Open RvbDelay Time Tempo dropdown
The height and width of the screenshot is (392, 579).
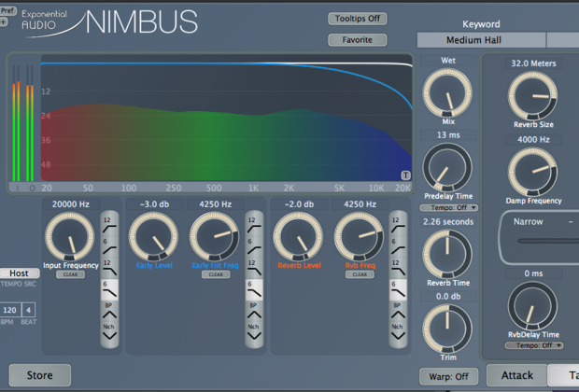point(533,345)
